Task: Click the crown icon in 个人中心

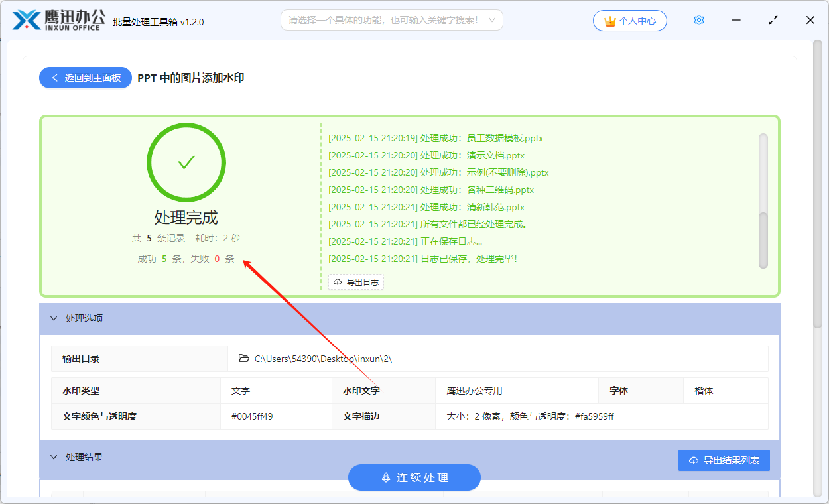Action: [x=610, y=21]
